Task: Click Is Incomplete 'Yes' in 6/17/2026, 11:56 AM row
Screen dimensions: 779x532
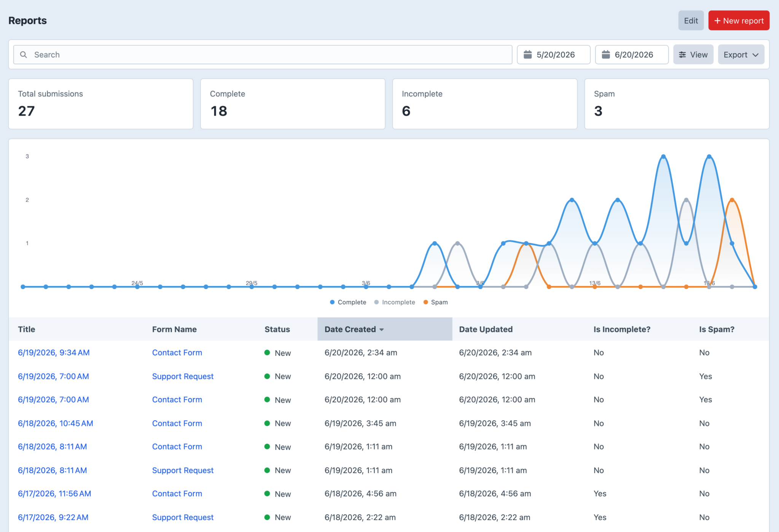Action: (600, 494)
